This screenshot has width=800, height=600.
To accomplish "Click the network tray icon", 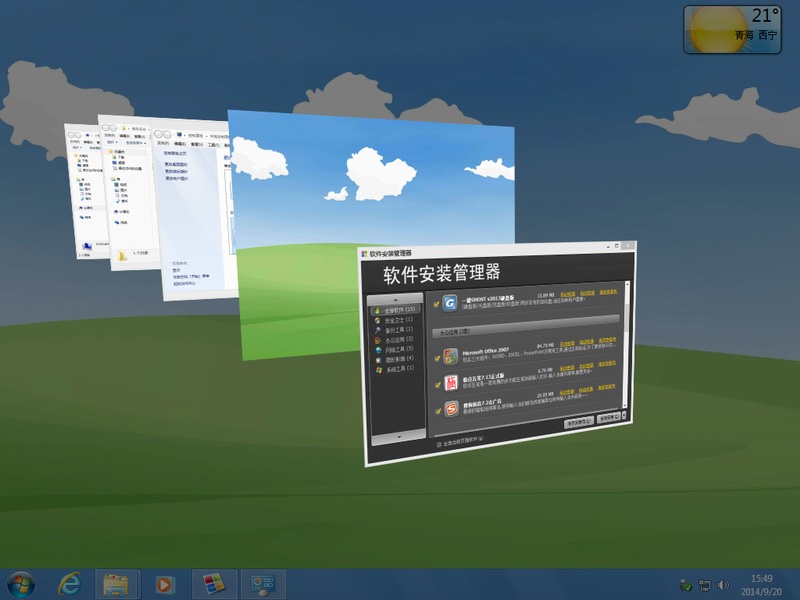I will point(705,585).
